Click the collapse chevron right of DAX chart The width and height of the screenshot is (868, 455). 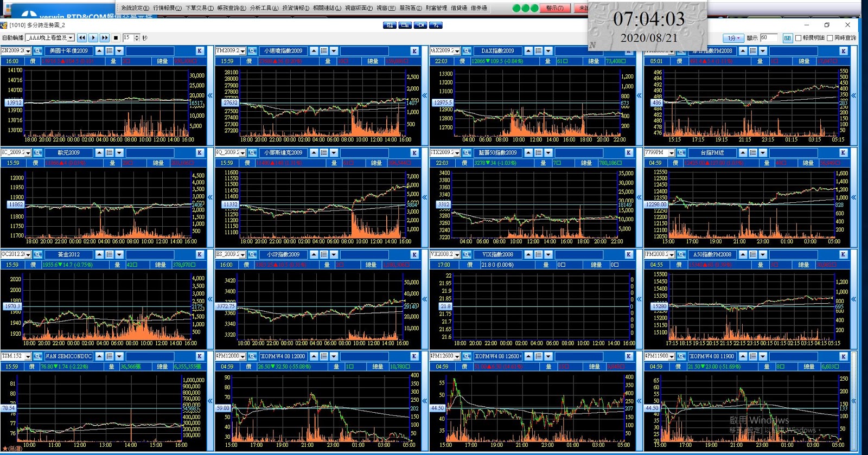pos(639,95)
